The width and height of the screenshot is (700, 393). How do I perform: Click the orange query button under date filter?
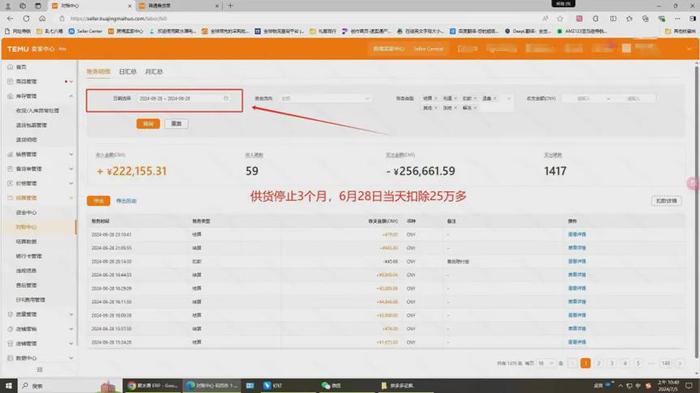coord(148,124)
